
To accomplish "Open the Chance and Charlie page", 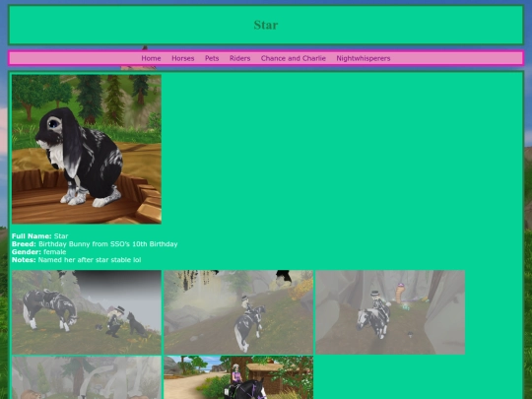I will pyautogui.click(x=294, y=58).
